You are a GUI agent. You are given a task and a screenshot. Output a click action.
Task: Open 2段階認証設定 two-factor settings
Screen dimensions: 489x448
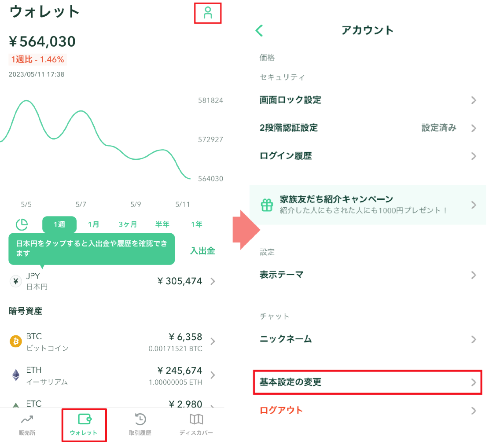click(x=368, y=128)
